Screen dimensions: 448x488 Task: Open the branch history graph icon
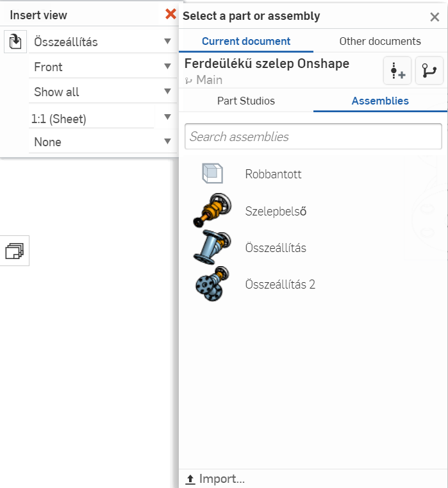[429, 71]
